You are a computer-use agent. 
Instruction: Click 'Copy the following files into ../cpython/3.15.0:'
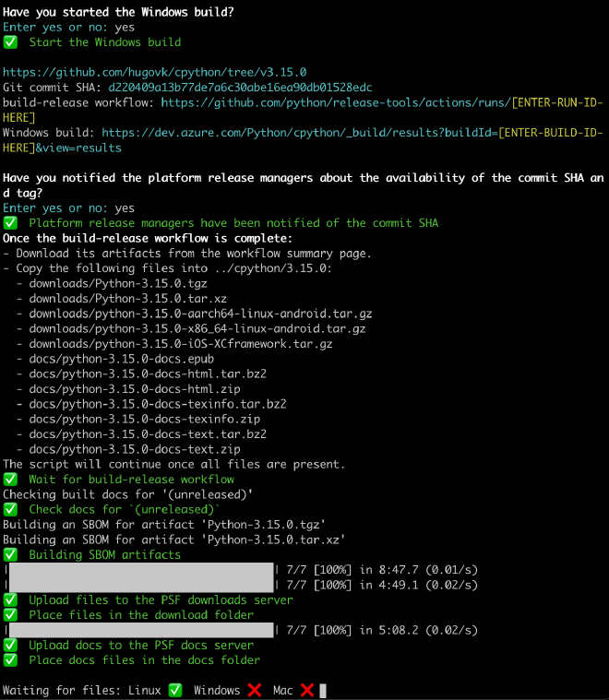[173, 268]
